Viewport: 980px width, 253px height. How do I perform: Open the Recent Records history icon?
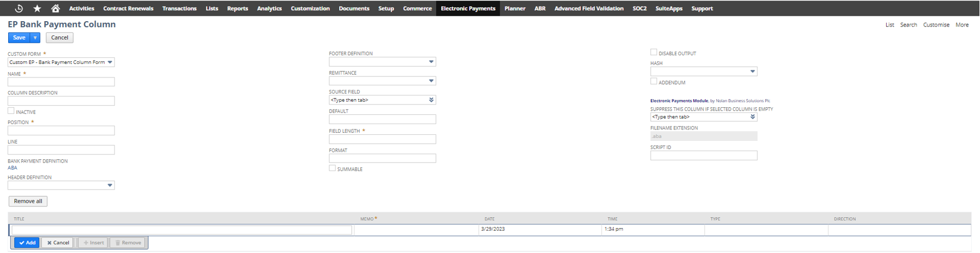coord(18,8)
